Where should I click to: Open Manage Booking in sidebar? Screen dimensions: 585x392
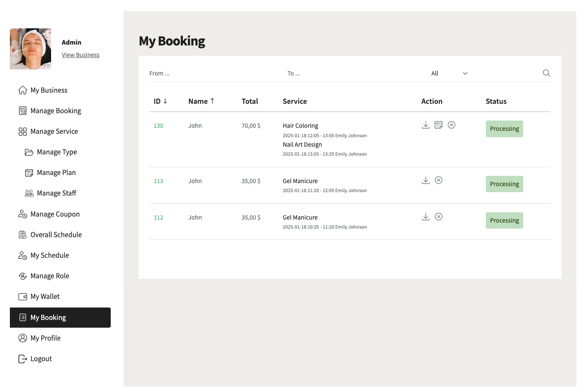(55, 111)
